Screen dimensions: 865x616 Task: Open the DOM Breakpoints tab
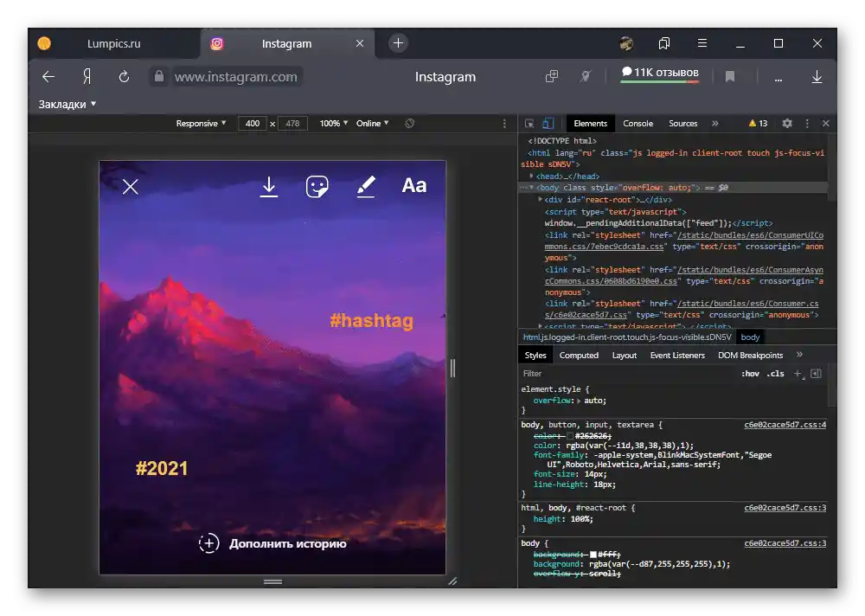click(750, 356)
